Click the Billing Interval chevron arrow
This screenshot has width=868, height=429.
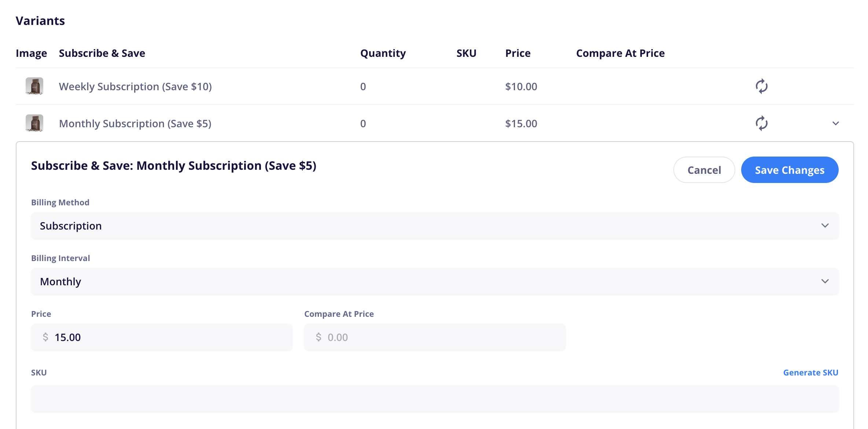[825, 281]
